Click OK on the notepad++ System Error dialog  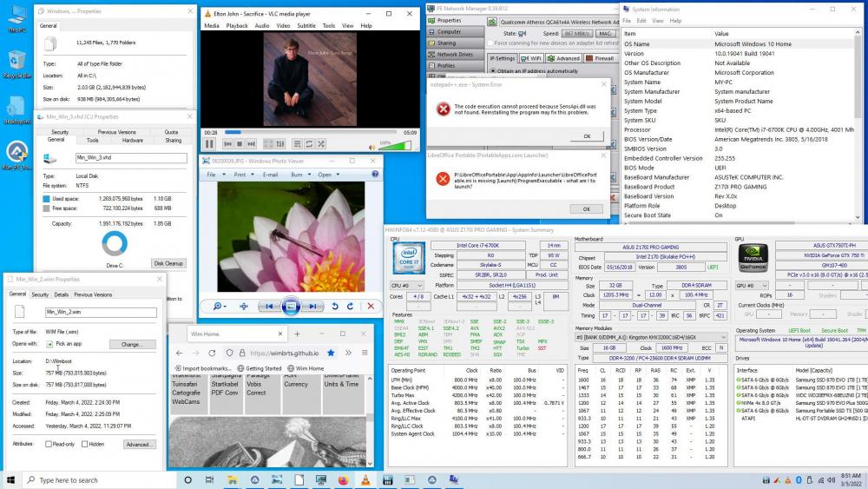(586, 136)
